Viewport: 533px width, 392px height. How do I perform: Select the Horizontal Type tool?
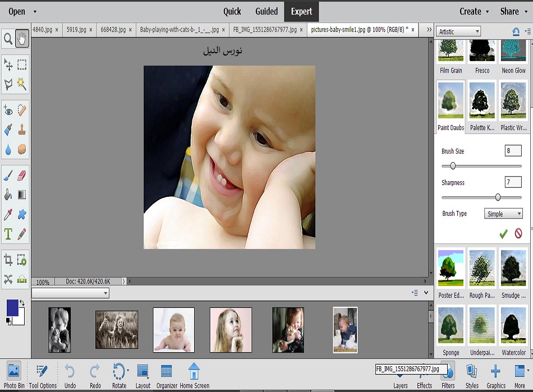coord(8,234)
